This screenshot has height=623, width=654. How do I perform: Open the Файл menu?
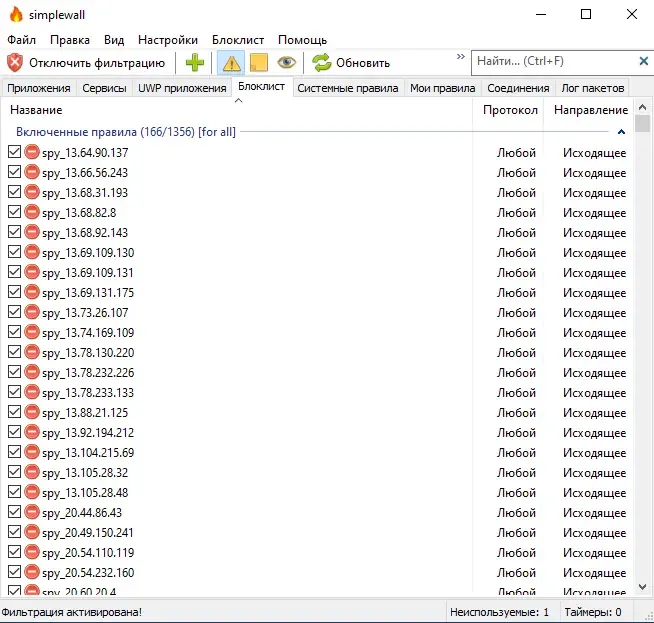(22, 40)
